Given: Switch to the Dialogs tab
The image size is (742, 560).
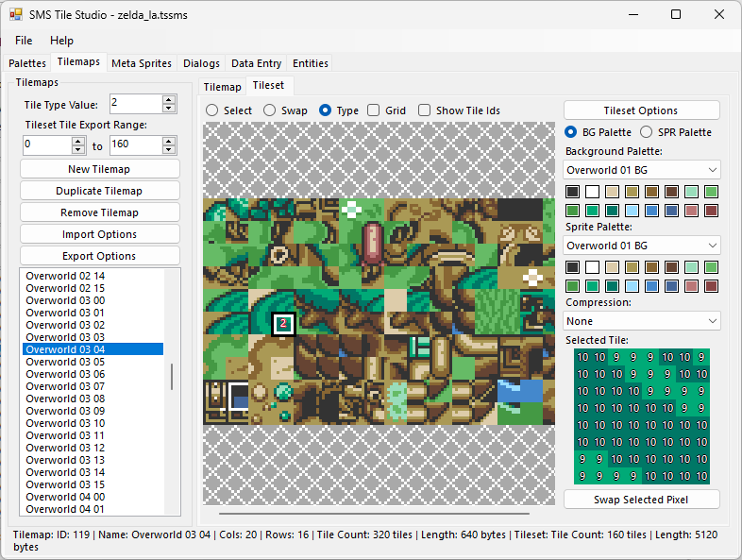Looking at the screenshot, I should pyautogui.click(x=202, y=63).
